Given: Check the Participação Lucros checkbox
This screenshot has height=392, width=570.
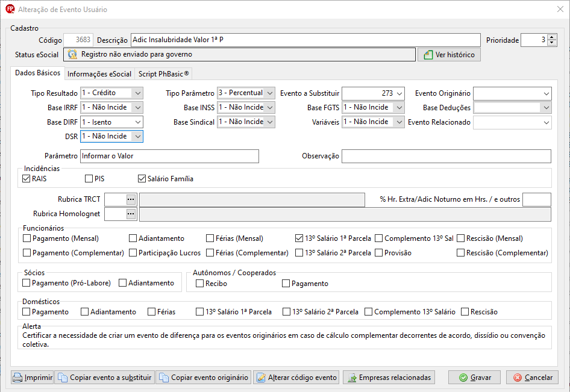Looking at the screenshot, I should click(133, 253).
